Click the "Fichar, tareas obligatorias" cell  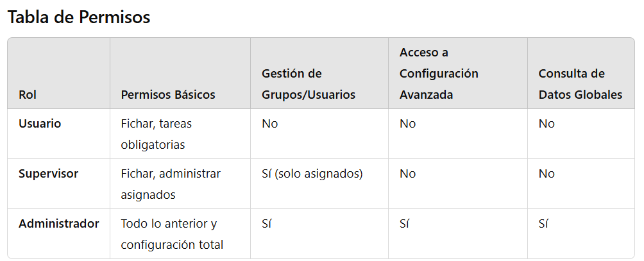click(157, 134)
